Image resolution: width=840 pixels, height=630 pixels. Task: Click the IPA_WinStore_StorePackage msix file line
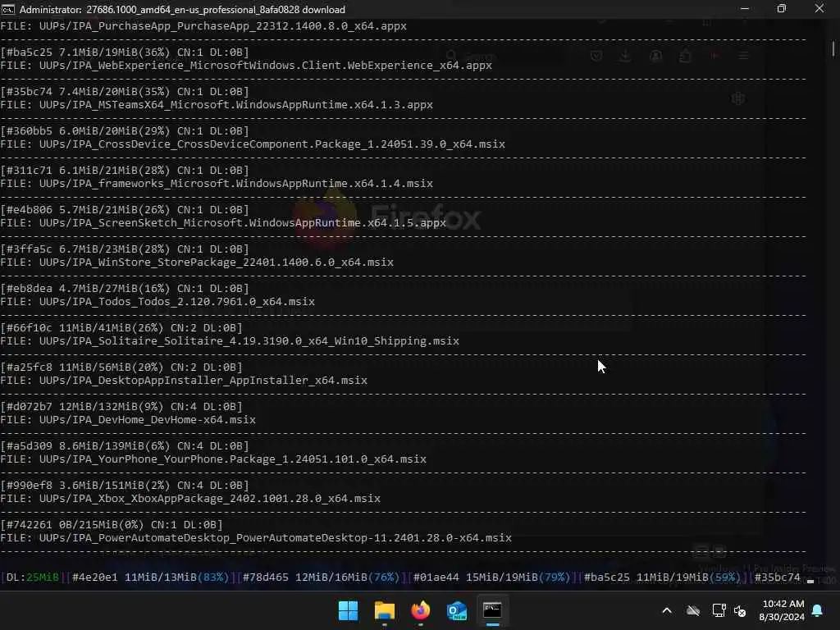point(197,262)
